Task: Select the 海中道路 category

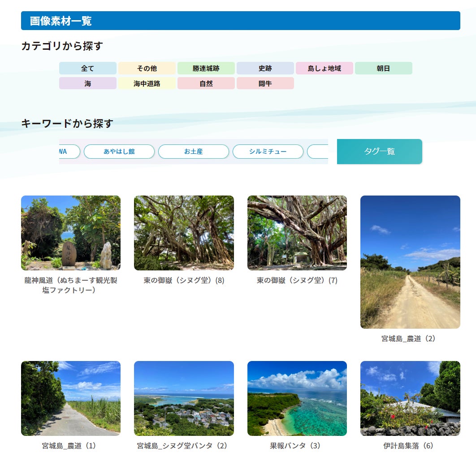Action: click(x=147, y=83)
